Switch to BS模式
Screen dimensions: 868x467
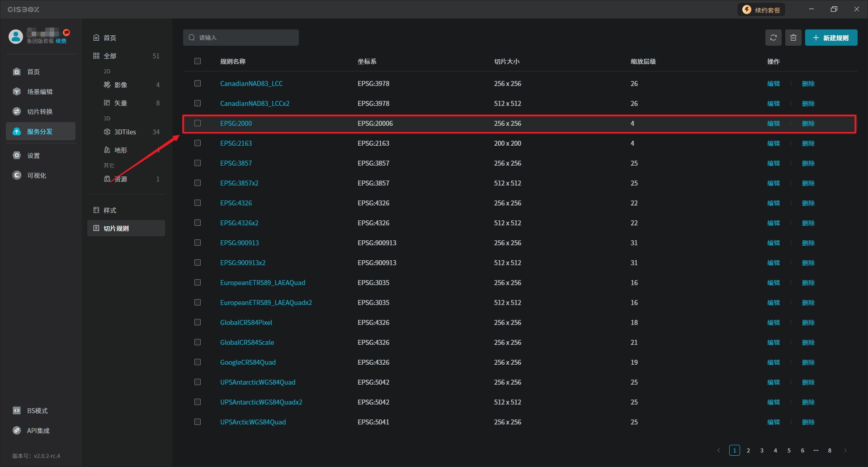(37, 411)
